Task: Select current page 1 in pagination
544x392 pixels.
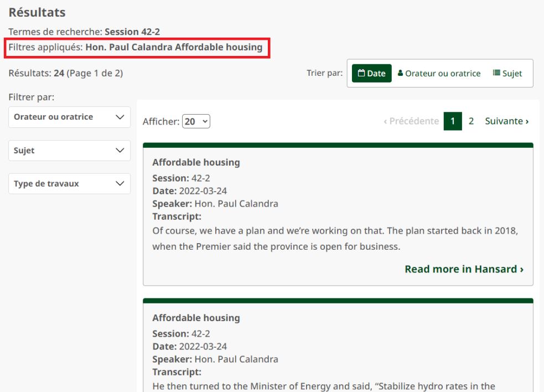Action: click(452, 121)
